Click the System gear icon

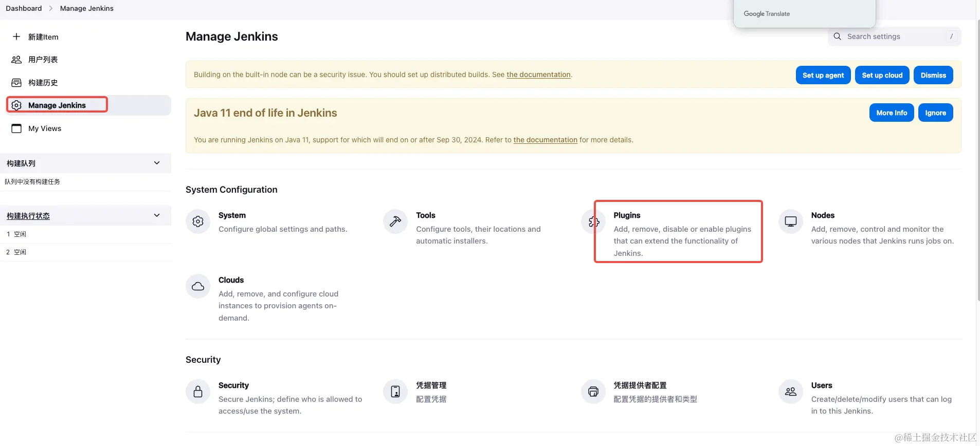click(198, 221)
